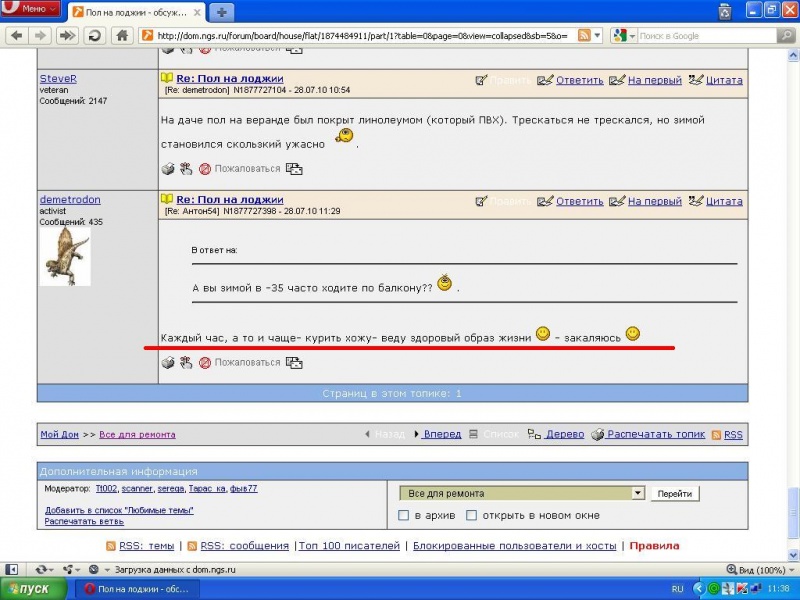Enable 'открыть в новом окне' checkbox
Image resolution: width=800 pixels, height=600 pixels.
pos(475,515)
